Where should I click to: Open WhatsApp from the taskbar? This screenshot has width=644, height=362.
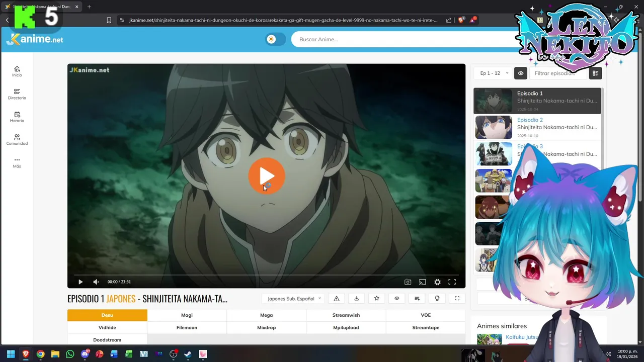click(x=70, y=354)
